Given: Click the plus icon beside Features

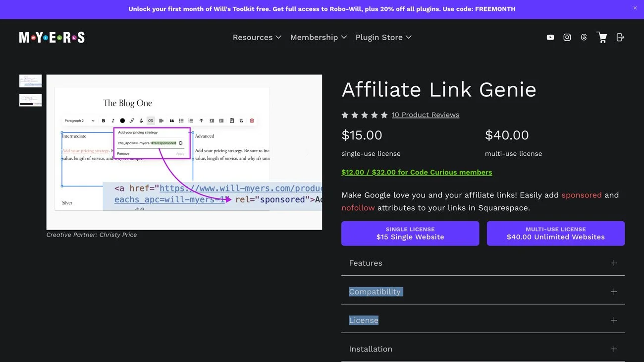Looking at the screenshot, I should click(614, 263).
